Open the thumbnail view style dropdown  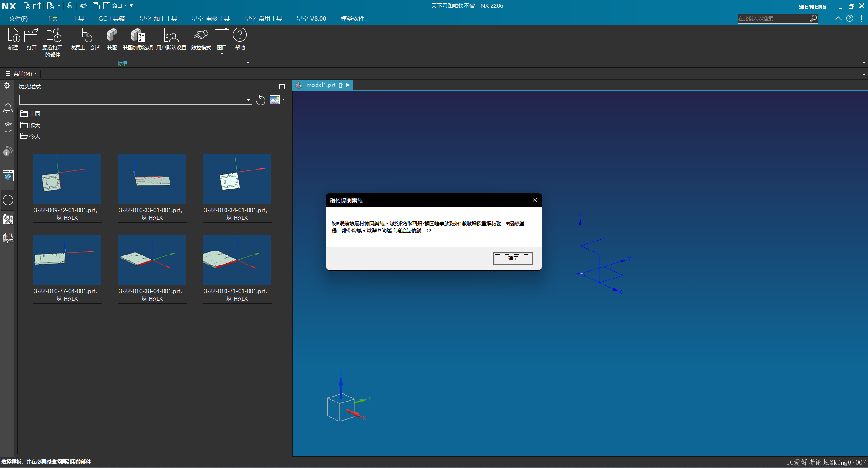(x=283, y=100)
